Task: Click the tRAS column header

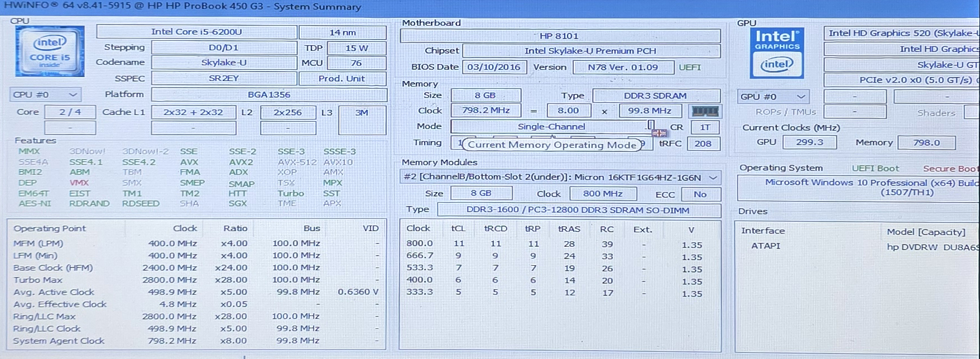Action: (569, 229)
